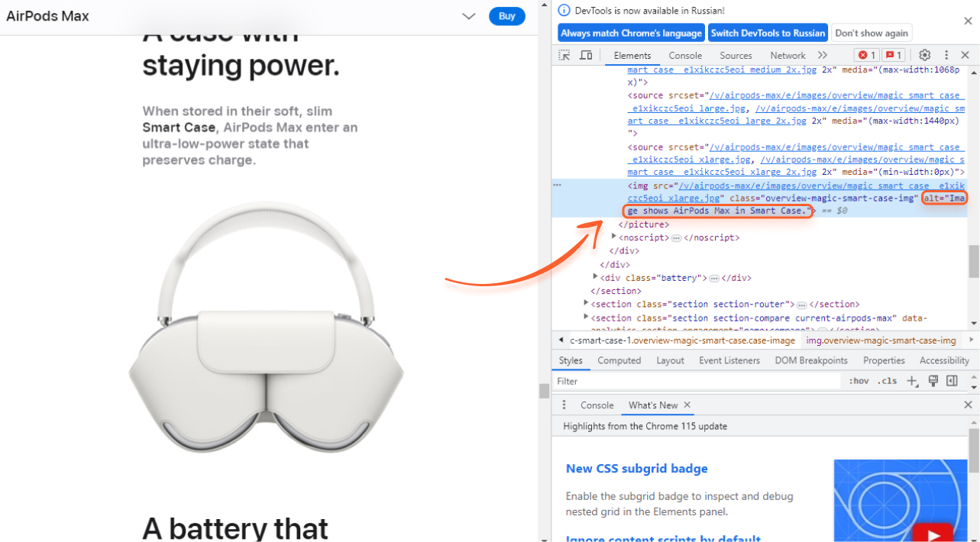Click the ellipsis inside battery div
This screenshot has width=980, height=542.
point(714,278)
